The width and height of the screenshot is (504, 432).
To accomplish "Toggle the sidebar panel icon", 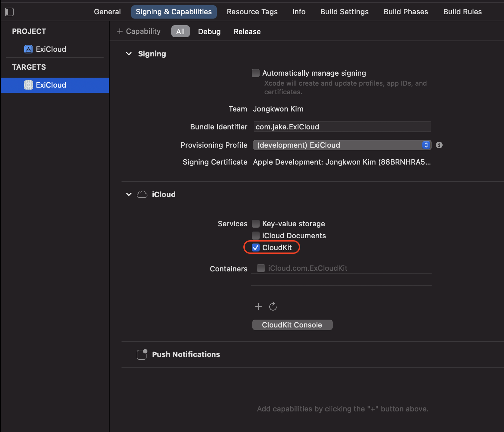I will tap(9, 12).
